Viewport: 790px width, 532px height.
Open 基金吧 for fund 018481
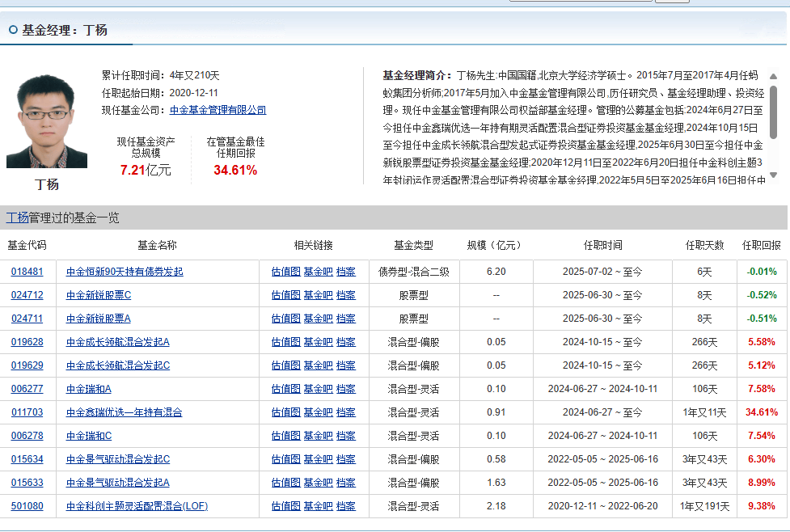pyautogui.click(x=319, y=272)
